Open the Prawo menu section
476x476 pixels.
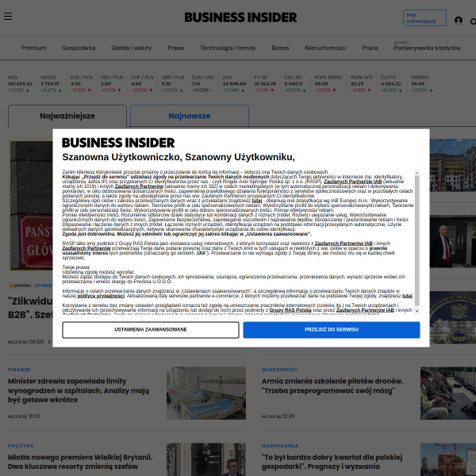pos(176,48)
